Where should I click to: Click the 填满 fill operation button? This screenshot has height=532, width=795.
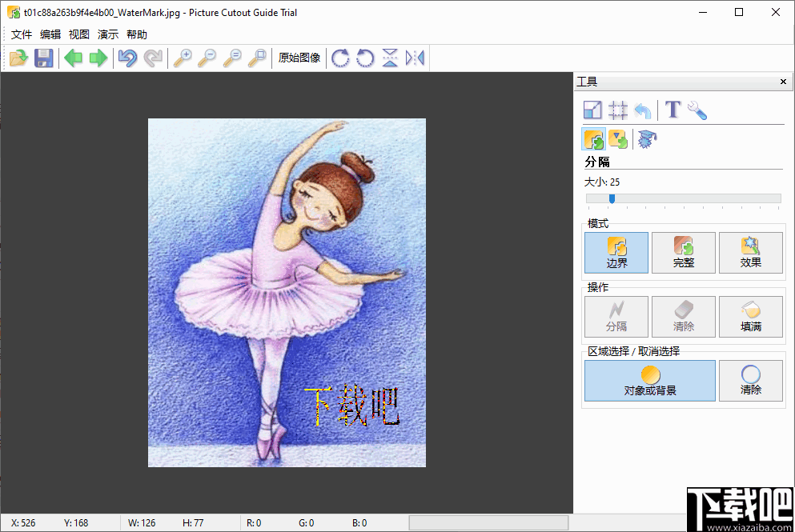pyautogui.click(x=750, y=317)
